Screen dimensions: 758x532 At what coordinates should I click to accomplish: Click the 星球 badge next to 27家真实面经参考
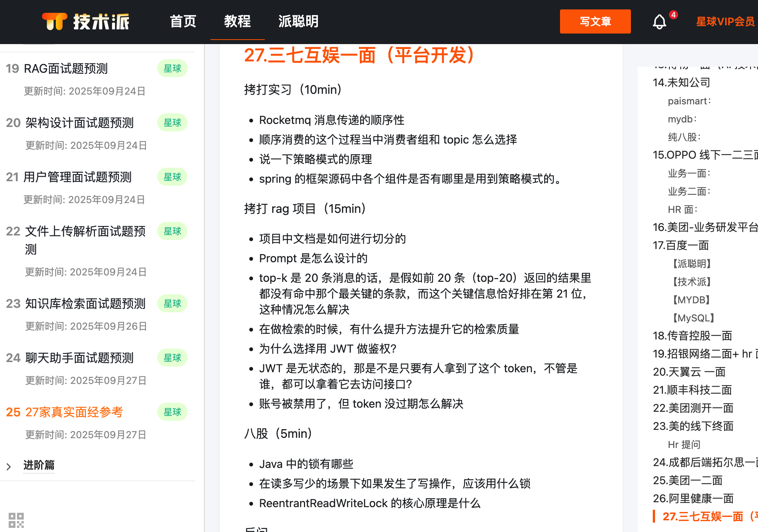172,412
